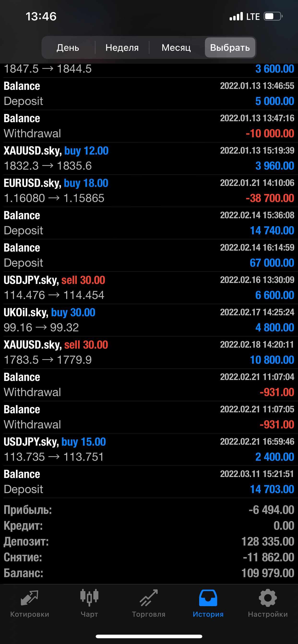The width and height of the screenshot is (298, 644).
Task: Tap the -10 000.00 Withdrawal balance row
Action: click(x=149, y=126)
